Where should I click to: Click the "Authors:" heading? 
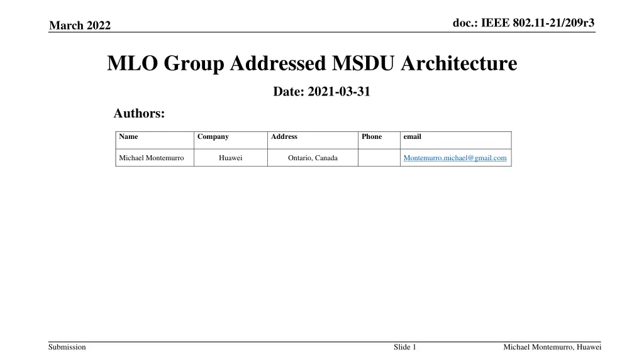point(139,113)
